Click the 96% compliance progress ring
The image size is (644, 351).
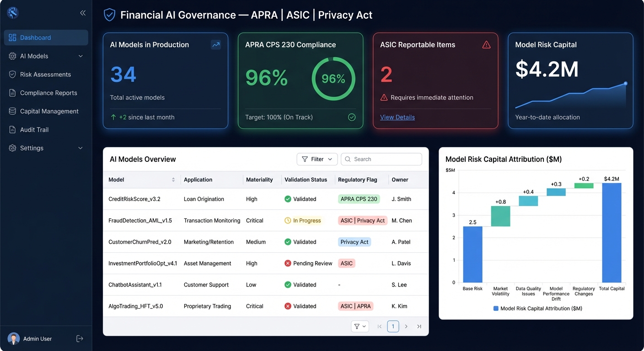coord(333,79)
